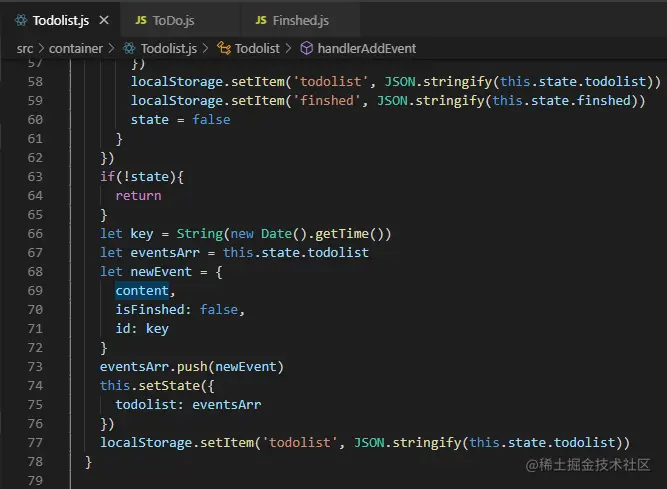Select 'Todolist.js' breadcrumb item
Screen dimensions: 667x489
click(x=168, y=48)
